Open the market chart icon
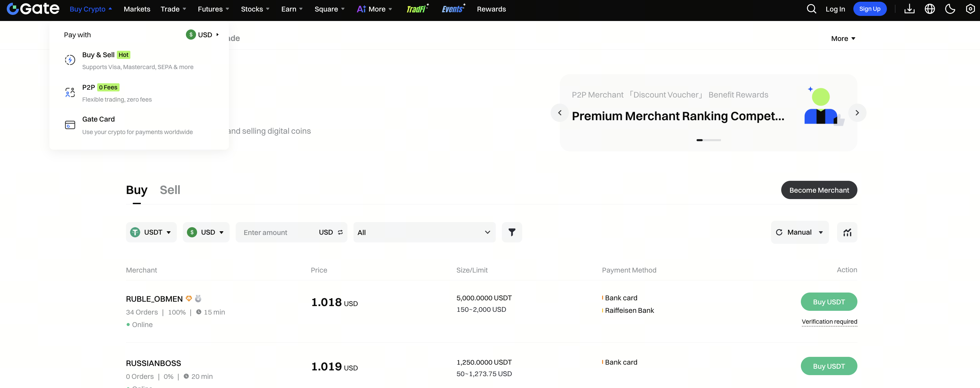 point(847,232)
